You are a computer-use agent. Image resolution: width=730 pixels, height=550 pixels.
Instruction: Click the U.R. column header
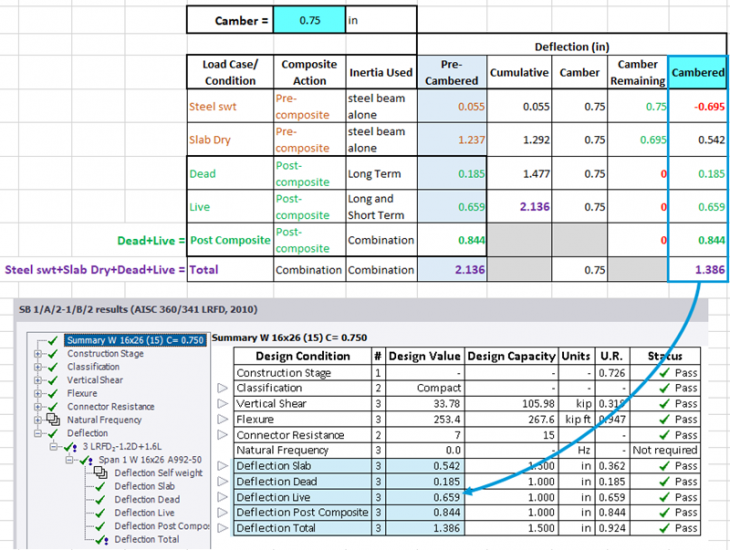click(x=612, y=356)
